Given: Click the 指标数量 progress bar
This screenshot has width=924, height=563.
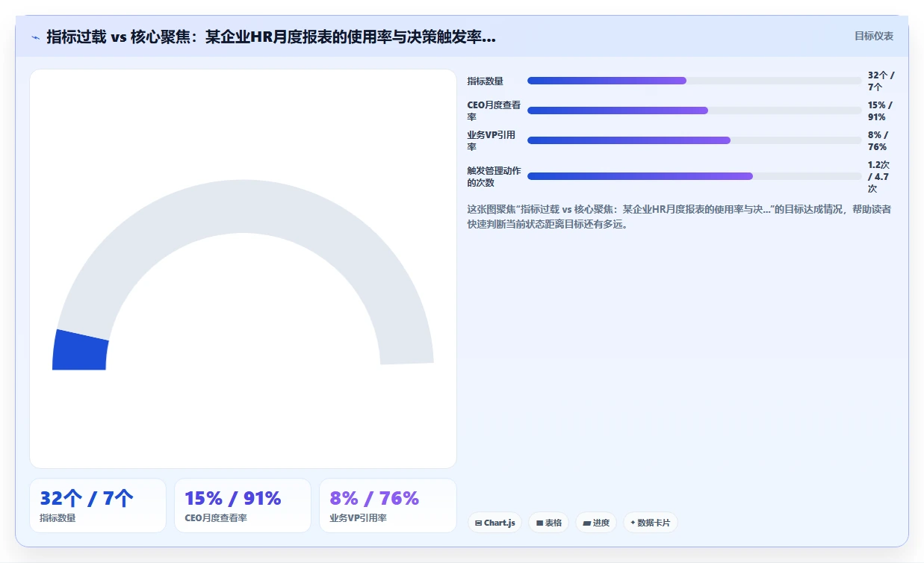Looking at the screenshot, I should (695, 81).
